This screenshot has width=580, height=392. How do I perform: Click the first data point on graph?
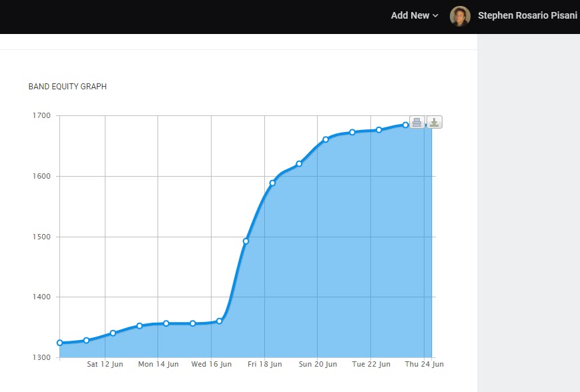(59, 343)
